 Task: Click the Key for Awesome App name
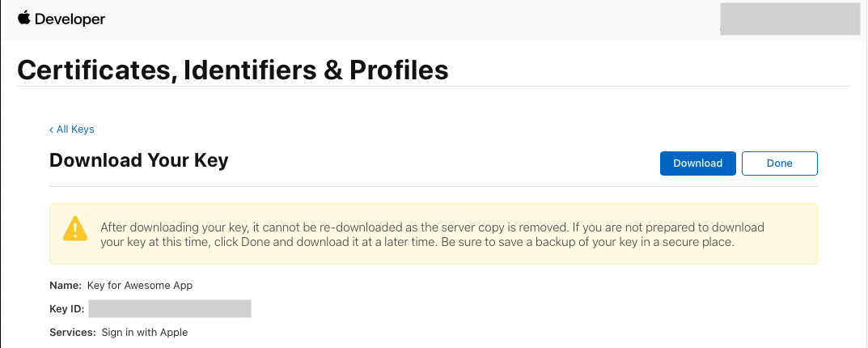click(140, 286)
